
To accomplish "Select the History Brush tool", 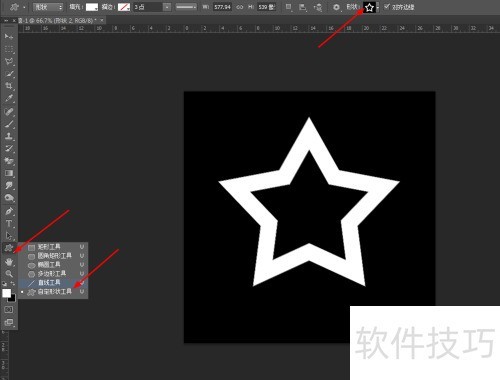I will coord(9,149).
